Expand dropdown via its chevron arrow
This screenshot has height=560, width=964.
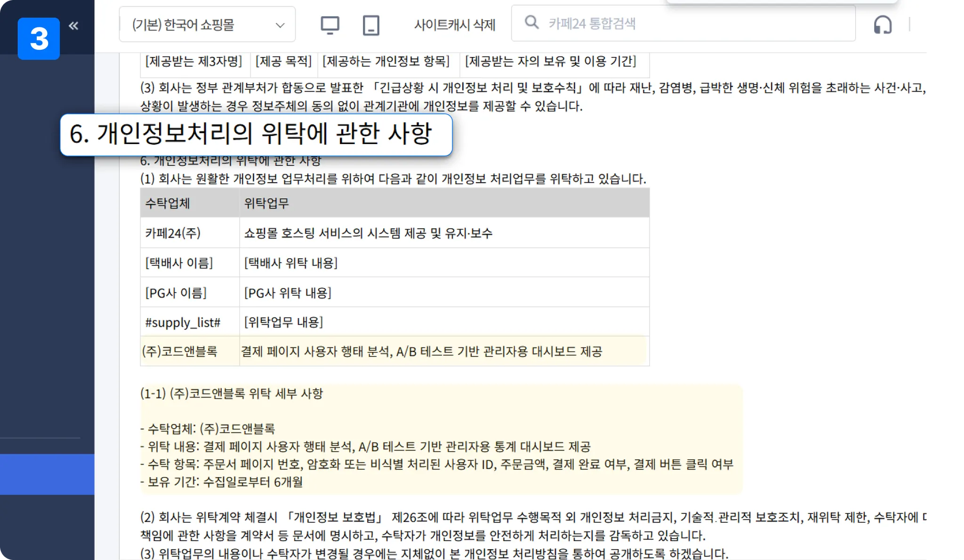point(280,25)
